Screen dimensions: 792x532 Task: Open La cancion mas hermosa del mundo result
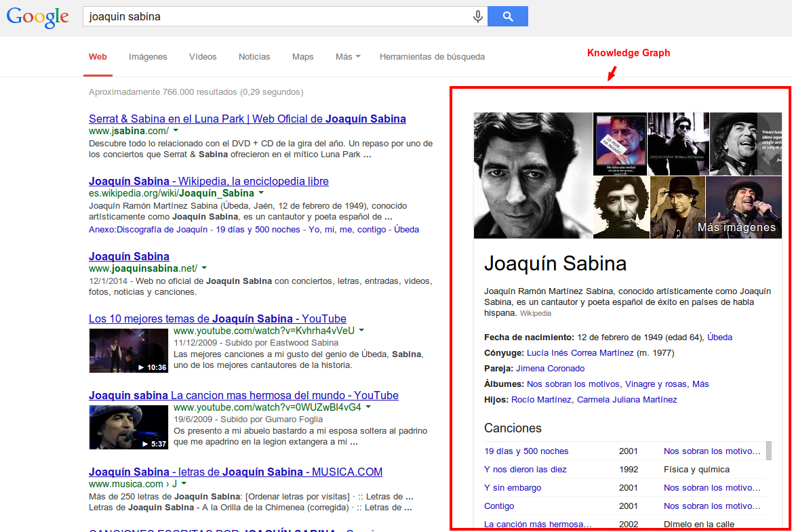(x=243, y=395)
